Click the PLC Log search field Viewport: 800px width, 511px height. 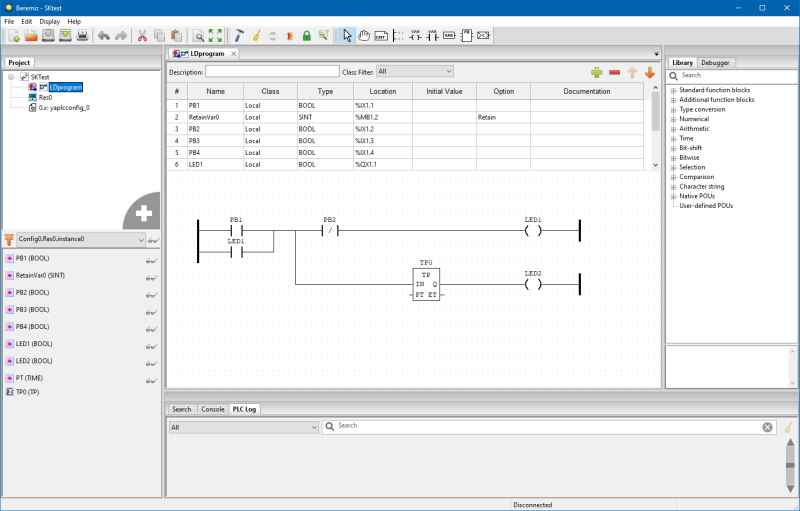pos(548,426)
